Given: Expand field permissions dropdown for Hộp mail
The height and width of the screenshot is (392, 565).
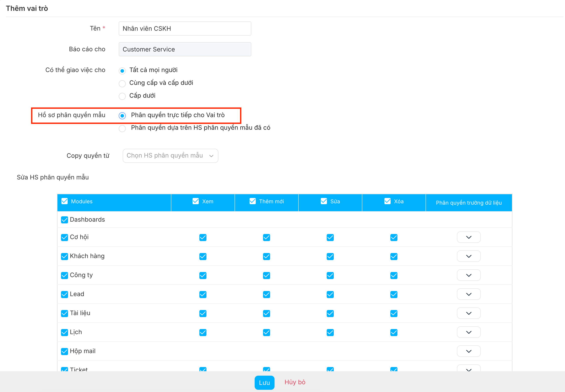Looking at the screenshot, I should 468,351.
